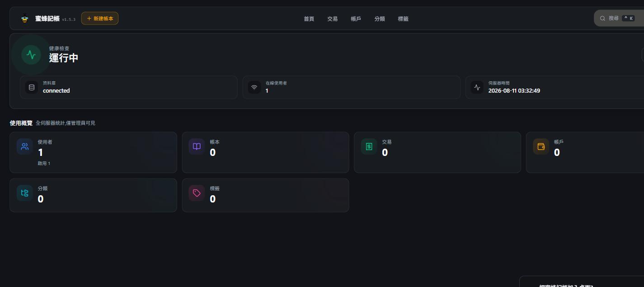This screenshot has height=287, width=644.
Task: Click the search magnifier icon
Action: (x=602, y=19)
